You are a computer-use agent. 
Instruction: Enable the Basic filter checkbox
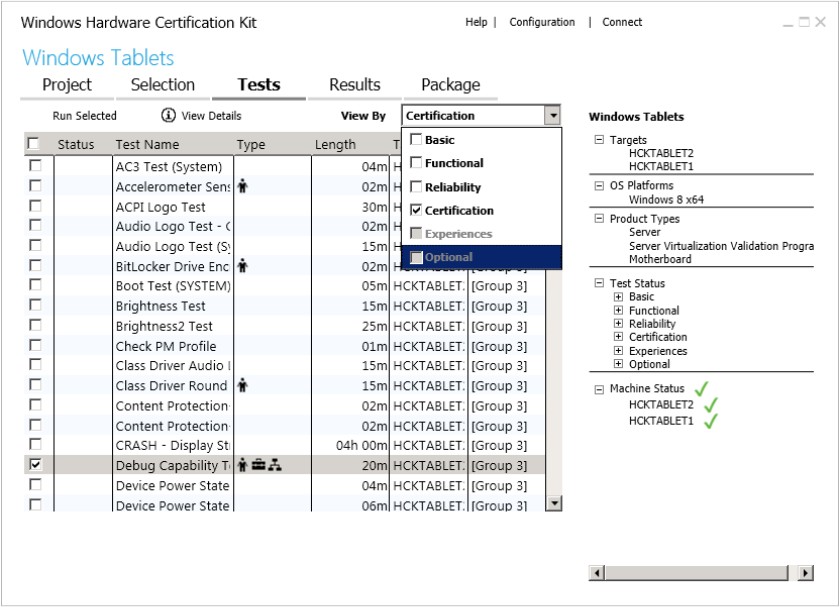tap(416, 139)
